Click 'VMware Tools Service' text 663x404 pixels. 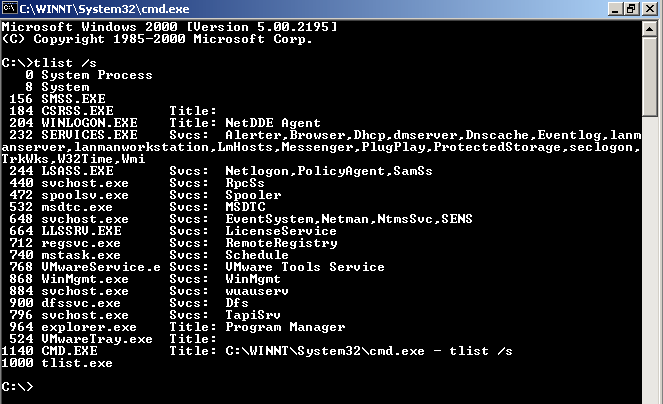305,267
